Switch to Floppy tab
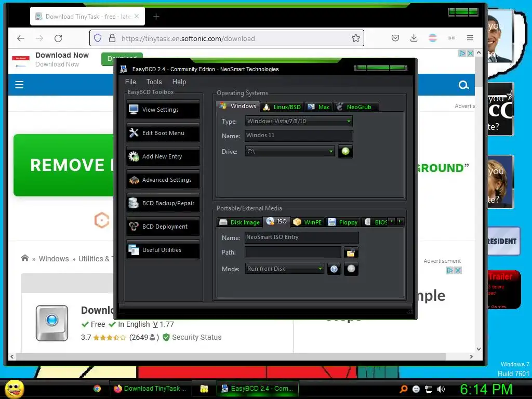The image size is (532, 399). point(343,222)
